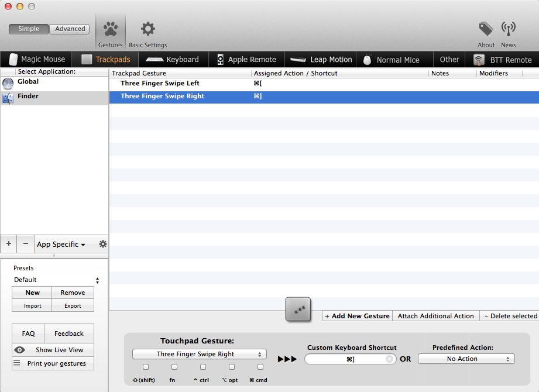This screenshot has width=539, height=392.
Task: Switch to the Keyboard tab
Action: [173, 60]
